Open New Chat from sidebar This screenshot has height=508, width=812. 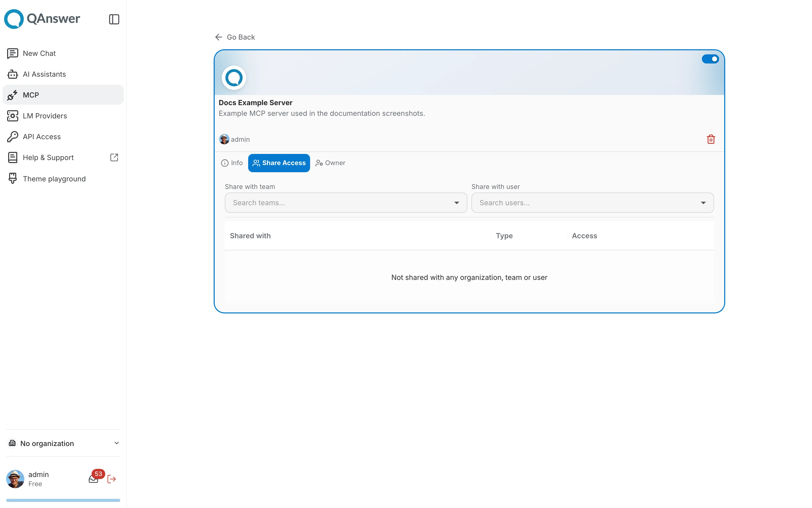click(x=63, y=53)
